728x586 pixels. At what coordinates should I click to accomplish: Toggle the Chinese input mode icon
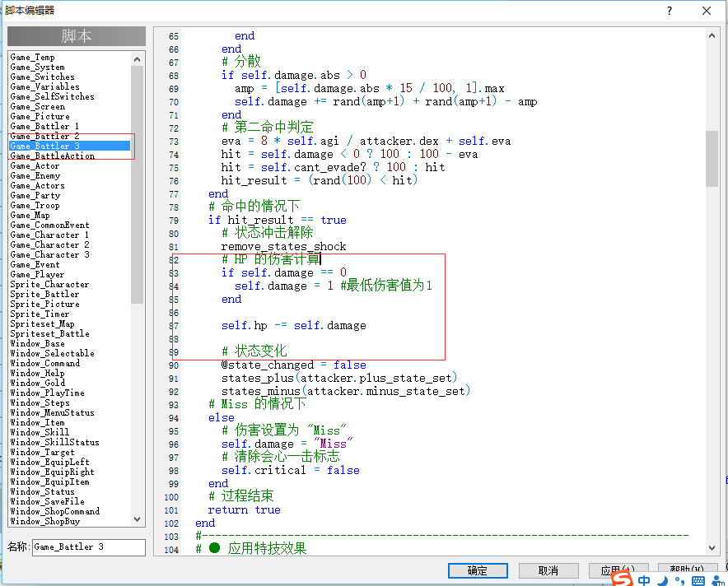point(644,580)
